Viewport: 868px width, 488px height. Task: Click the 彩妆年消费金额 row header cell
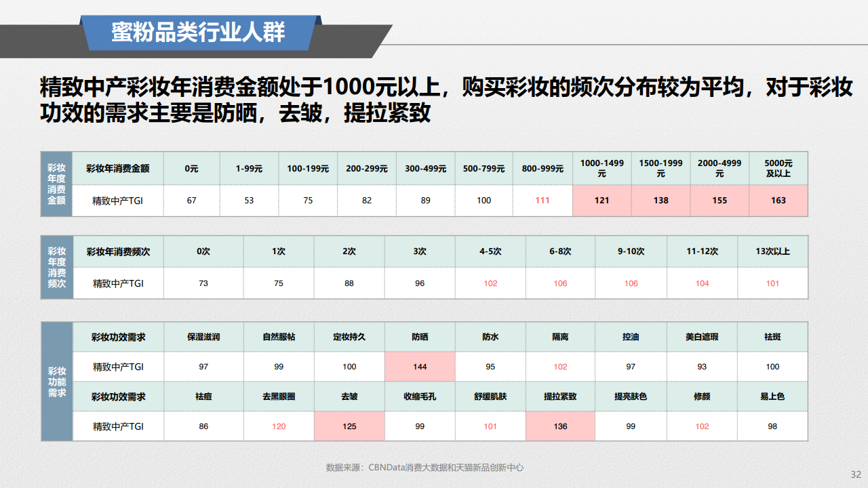pyautogui.click(x=117, y=168)
